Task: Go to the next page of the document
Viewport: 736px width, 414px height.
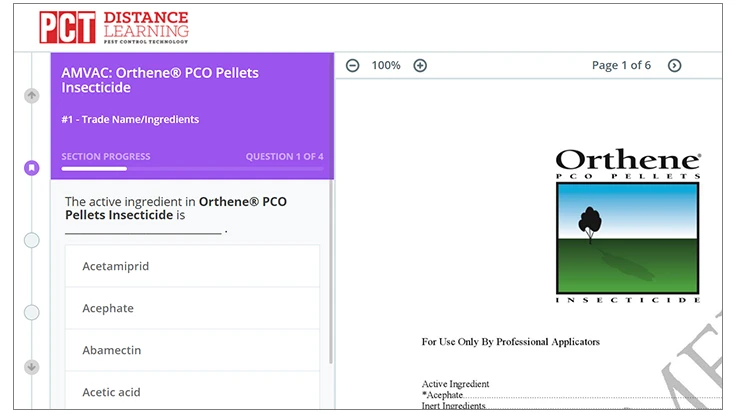Action: pyautogui.click(x=674, y=66)
